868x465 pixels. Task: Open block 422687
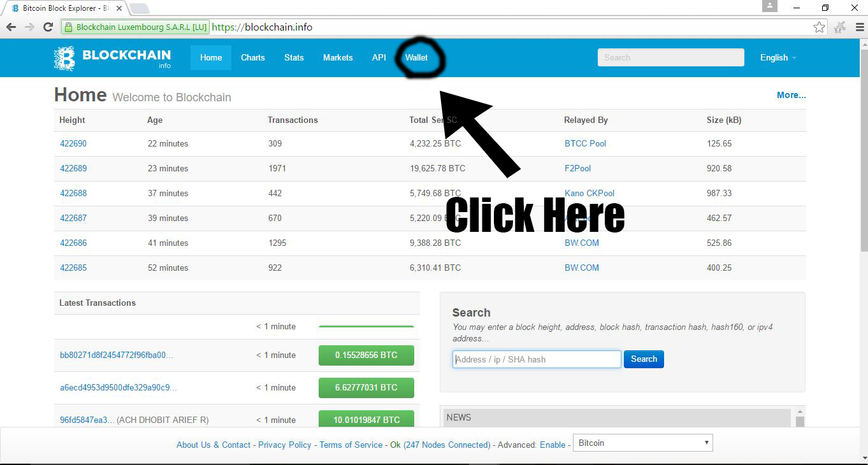tap(73, 218)
